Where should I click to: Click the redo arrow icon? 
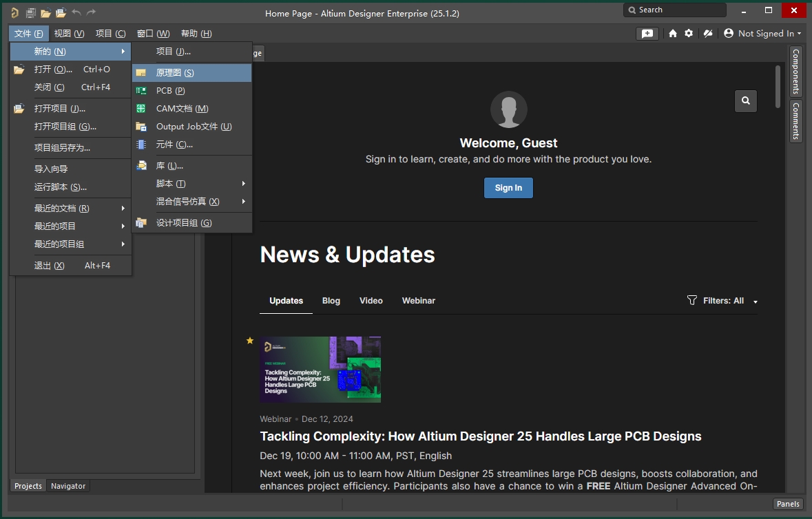tap(91, 12)
